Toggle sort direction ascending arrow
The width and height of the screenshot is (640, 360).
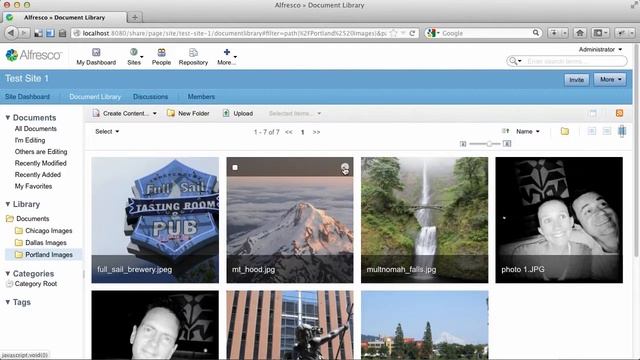(505, 131)
